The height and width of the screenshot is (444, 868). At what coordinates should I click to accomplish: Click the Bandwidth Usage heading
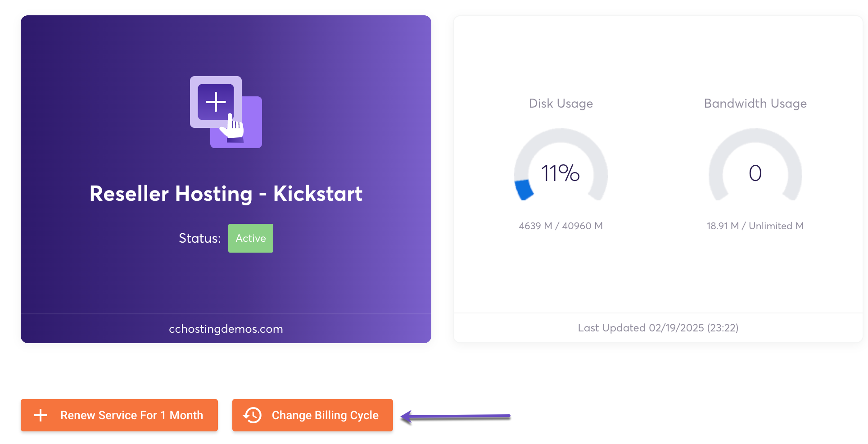pos(755,104)
